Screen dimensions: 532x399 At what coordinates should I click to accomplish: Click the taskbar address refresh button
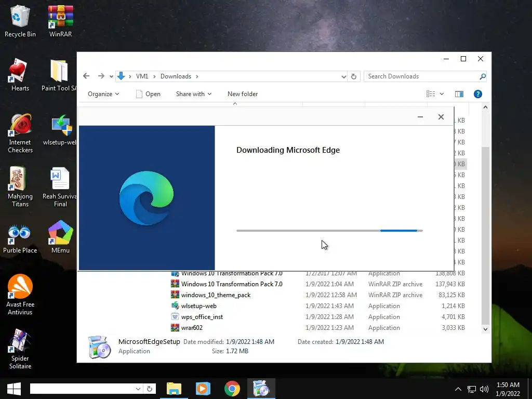(x=150, y=389)
